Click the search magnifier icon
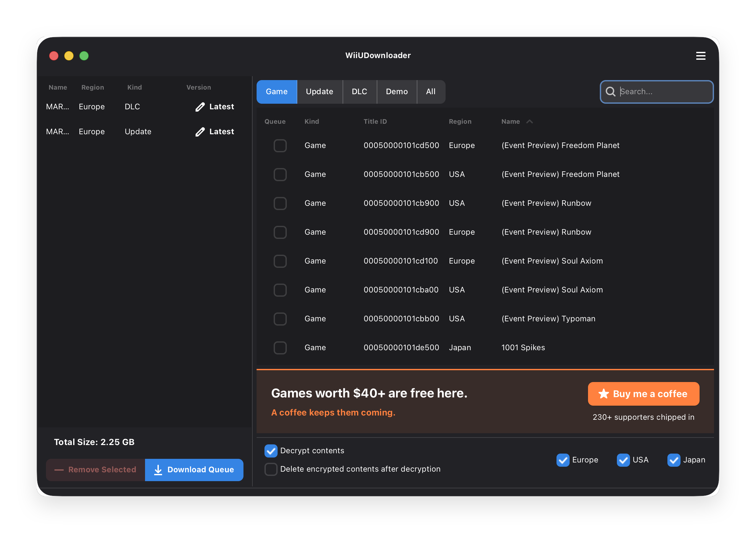756x533 pixels. tap(610, 92)
